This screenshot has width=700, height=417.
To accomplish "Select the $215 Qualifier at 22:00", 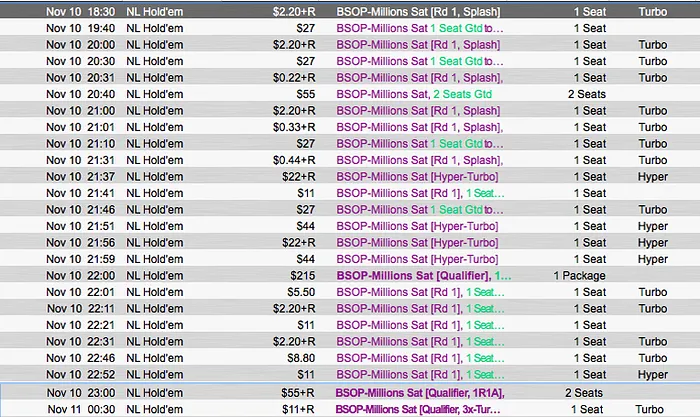I will 350,276.
